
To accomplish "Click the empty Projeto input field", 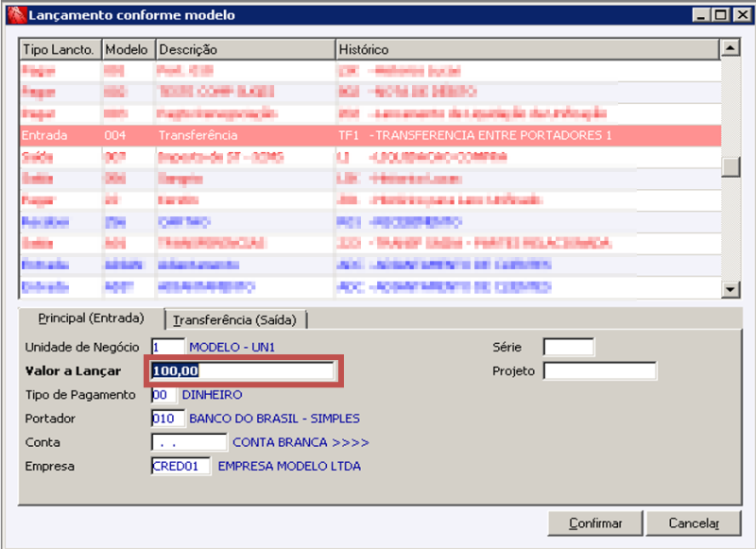I will 602,370.
